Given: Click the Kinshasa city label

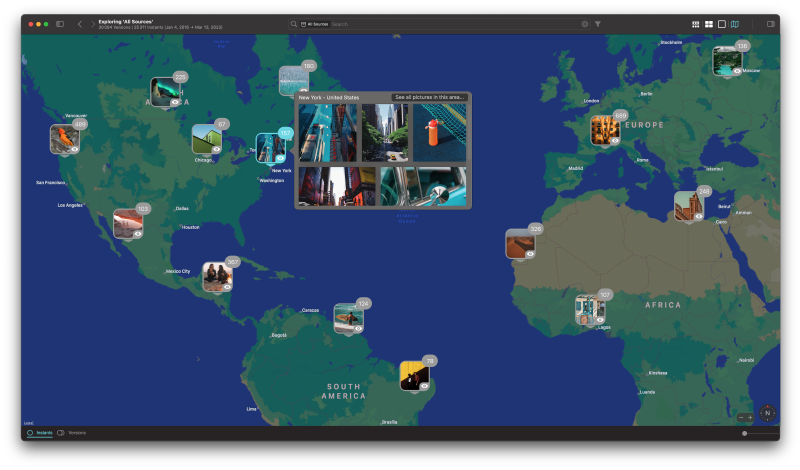Looking at the screenshot, I should tap(658, 373).
